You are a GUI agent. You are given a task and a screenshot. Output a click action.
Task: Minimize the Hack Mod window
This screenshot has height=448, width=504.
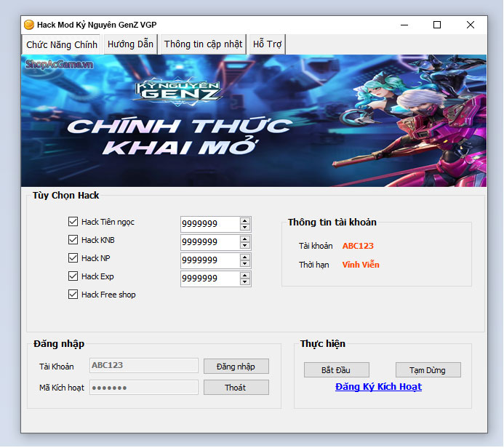click(404, 25)
